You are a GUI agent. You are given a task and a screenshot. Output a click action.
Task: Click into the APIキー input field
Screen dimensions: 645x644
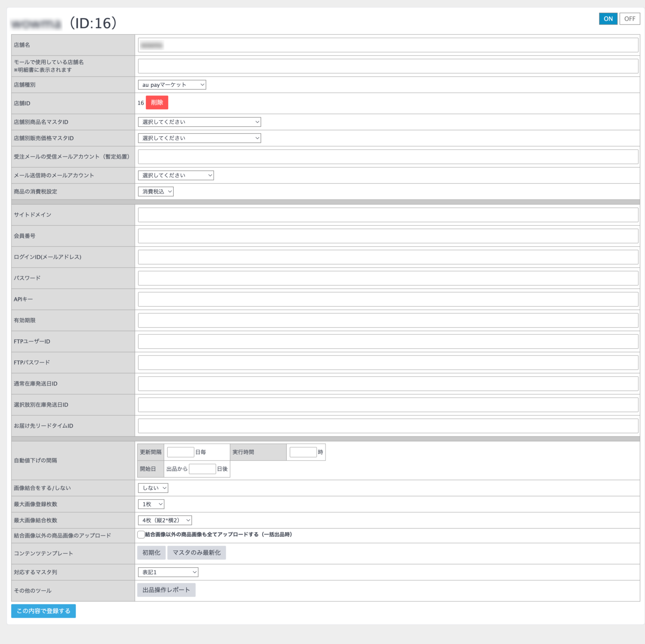[388, 299]
